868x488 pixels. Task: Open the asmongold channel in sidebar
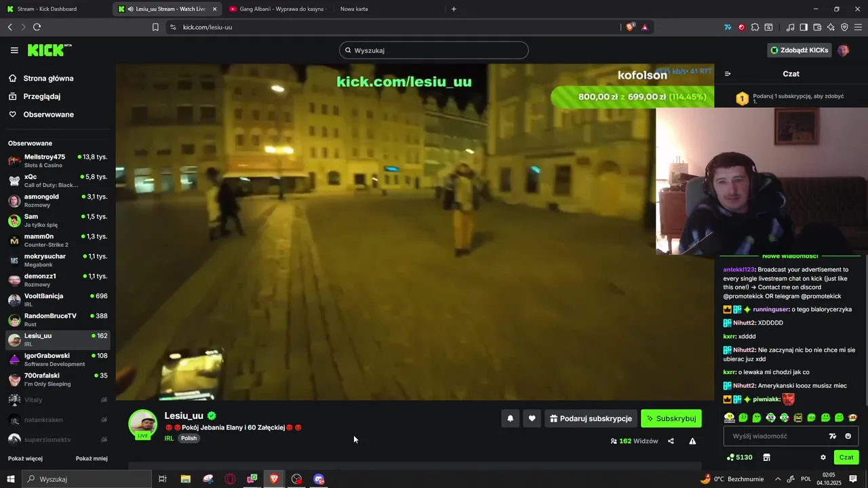point(58,201)
